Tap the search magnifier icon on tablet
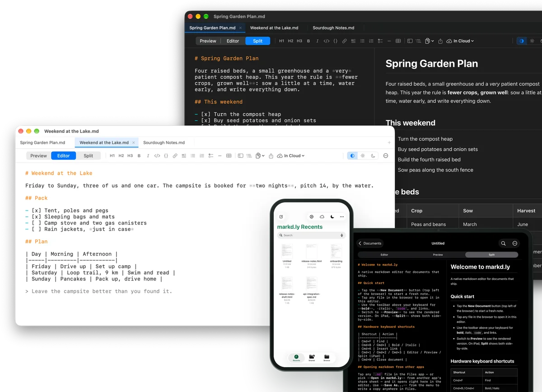 coord(503,243)
